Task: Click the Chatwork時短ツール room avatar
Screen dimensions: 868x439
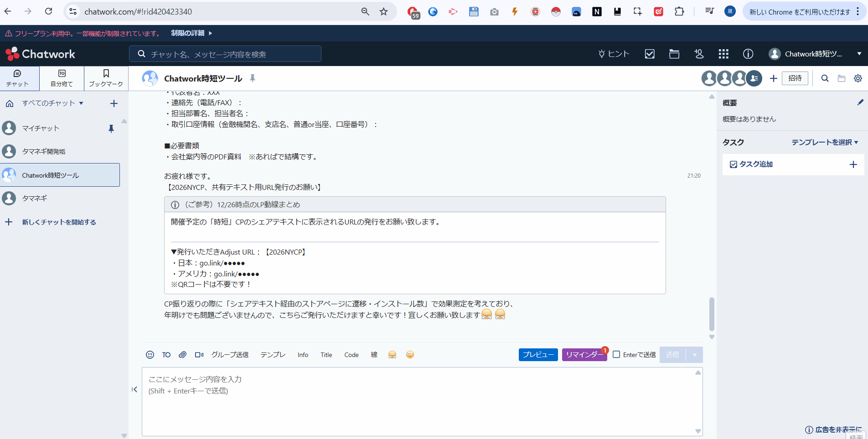Action: coord(150,78)
